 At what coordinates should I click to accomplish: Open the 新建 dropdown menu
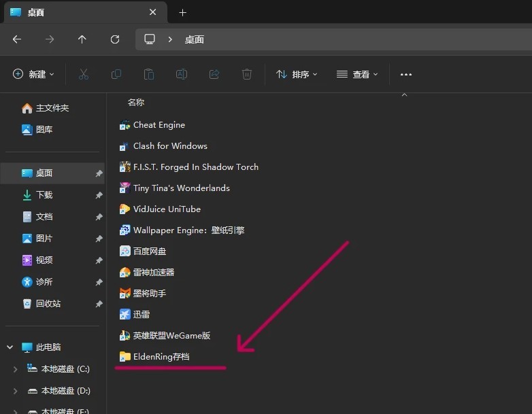33,74
